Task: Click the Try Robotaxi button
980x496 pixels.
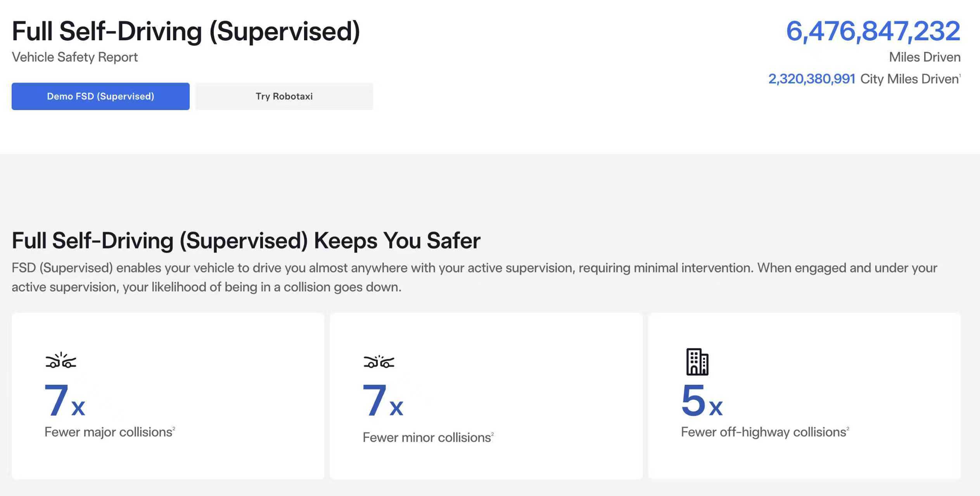Action: click(284, 96)
